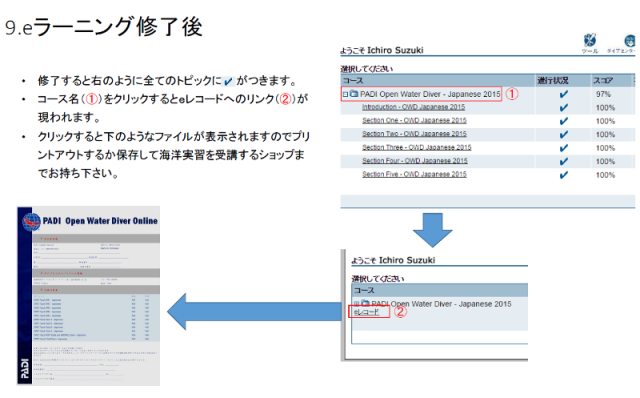Click the スコア column header
The height and width of the screenshot is (398, 640).
click(603, 80)
